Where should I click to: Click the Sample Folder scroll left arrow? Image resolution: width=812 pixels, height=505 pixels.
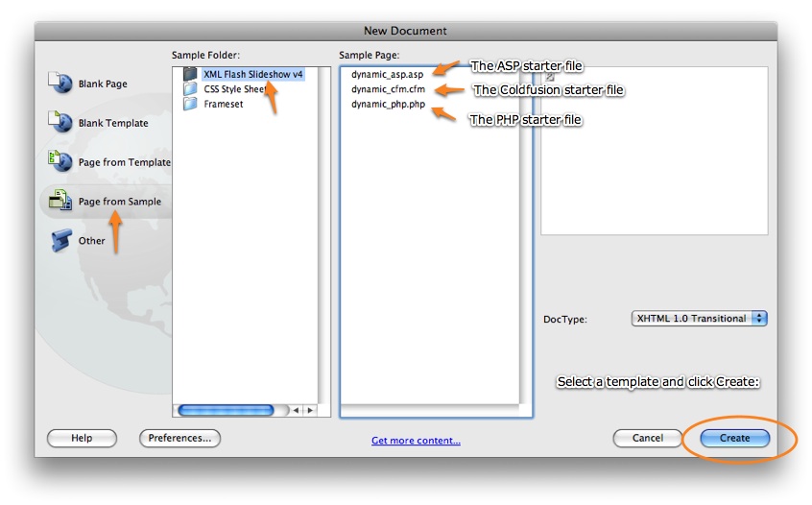pyautogui.click(x=296, y=410)
